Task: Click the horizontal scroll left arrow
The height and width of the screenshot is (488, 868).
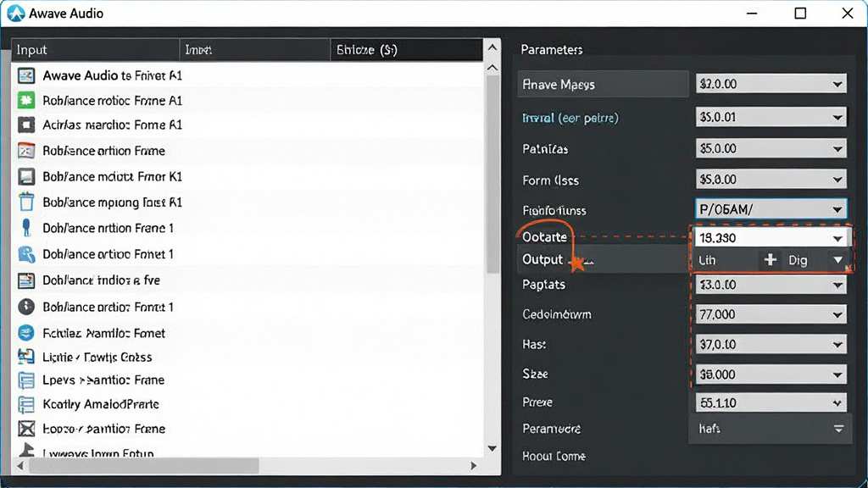Action: (x=20, y=466)
